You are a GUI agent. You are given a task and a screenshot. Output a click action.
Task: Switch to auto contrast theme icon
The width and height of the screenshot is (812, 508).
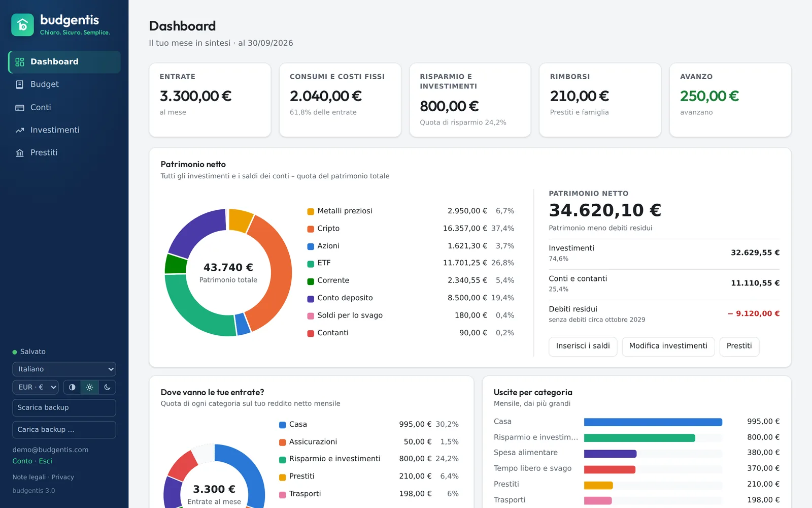[72, 387]
